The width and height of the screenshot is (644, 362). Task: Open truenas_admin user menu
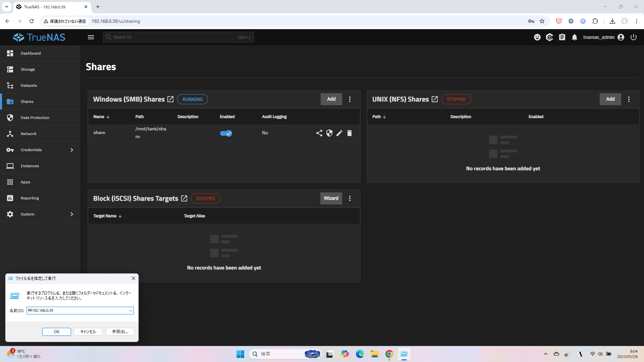pos(604,37)
